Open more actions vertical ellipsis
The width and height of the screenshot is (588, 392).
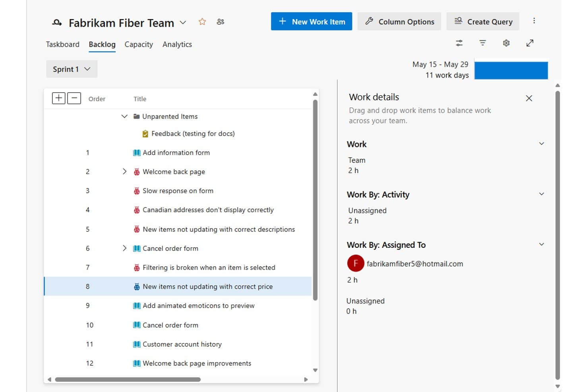534,21
